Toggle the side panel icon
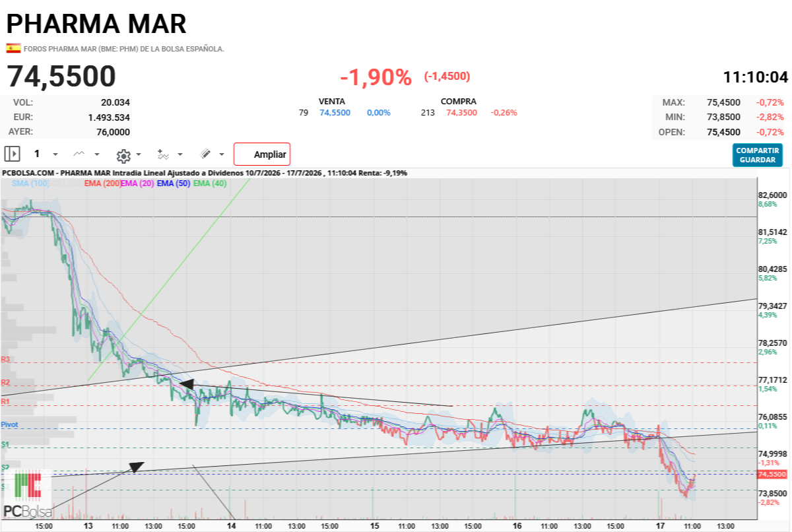The image size is (792, 532). [x=12, y=154]
